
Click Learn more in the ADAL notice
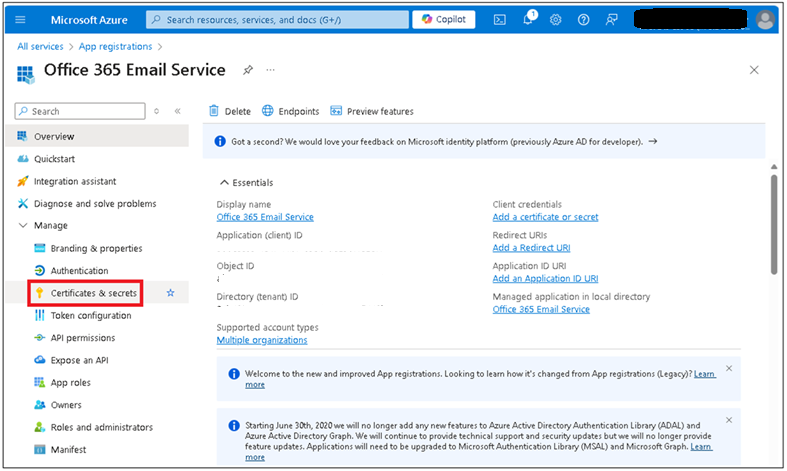tap(701, 446)
